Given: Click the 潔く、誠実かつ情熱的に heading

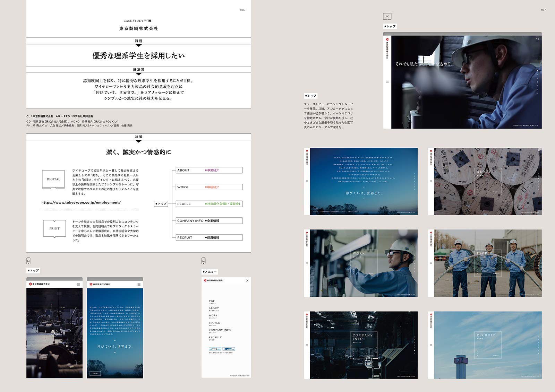Looking at the screenshot, I should tap(139, 152).
